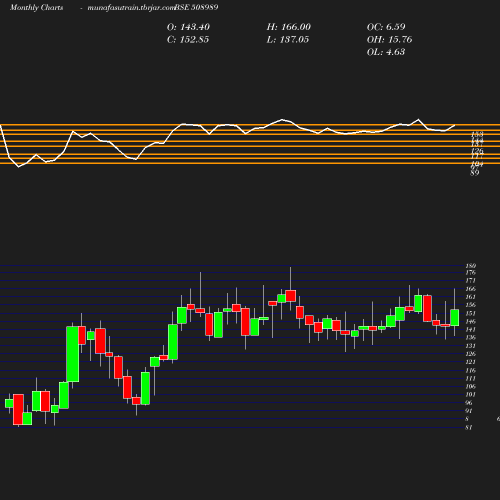
Task: Click the 111 price axis label
Action: tap(470, 378)
